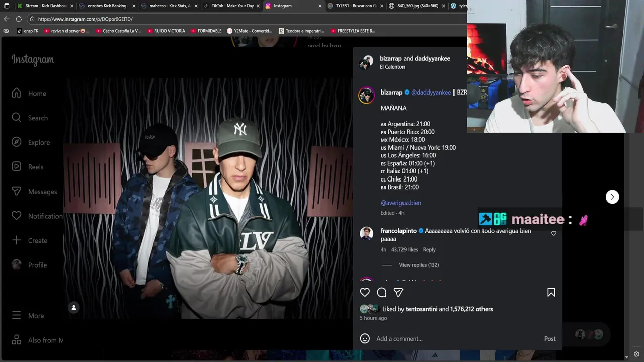Reply to francolapinto's comment
The image size is (644, 362).
pos(429,249)
